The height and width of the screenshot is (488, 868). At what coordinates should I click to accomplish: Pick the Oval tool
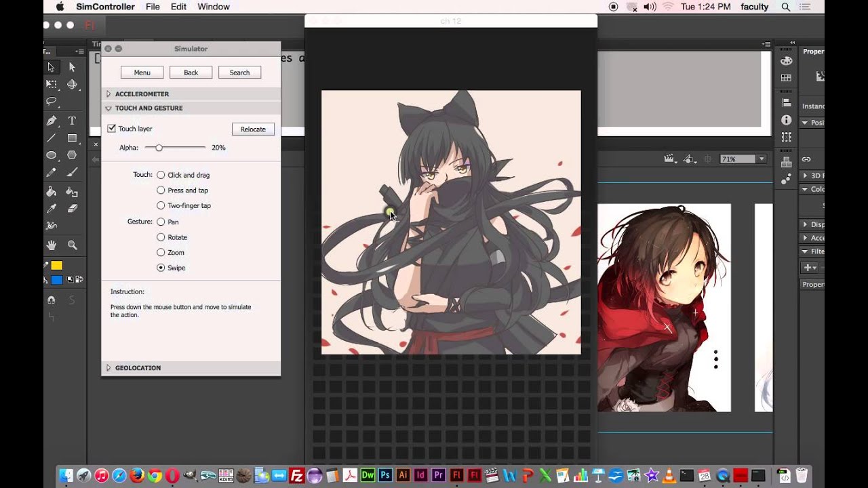[51, 155]
